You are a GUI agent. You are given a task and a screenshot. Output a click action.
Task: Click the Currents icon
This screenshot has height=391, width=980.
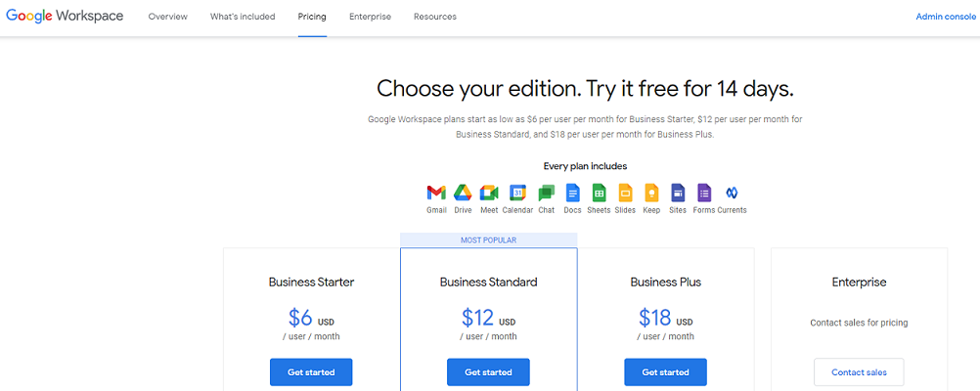point(732,193)
